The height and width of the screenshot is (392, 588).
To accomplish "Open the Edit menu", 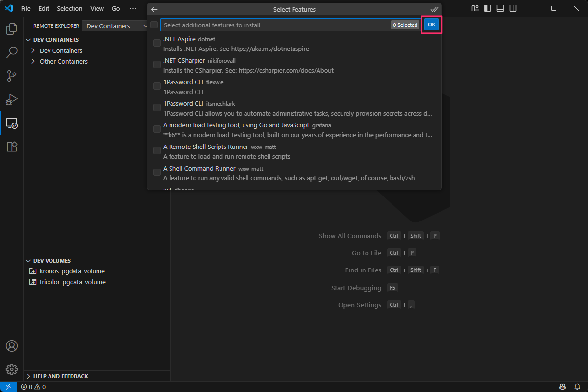I will [44, 8].
